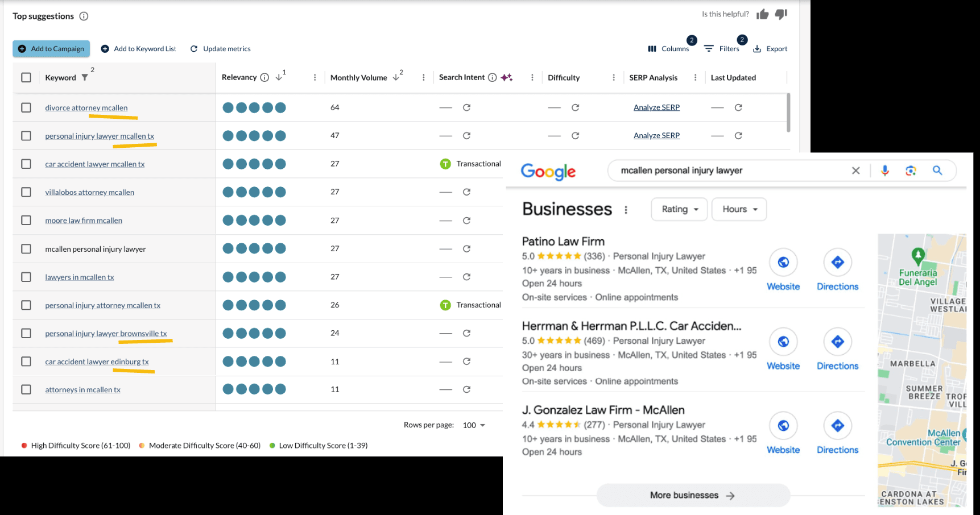Open Analyze SERP for divorce attorney mcallen
The image size is (980, 515).
pos(656,107)
